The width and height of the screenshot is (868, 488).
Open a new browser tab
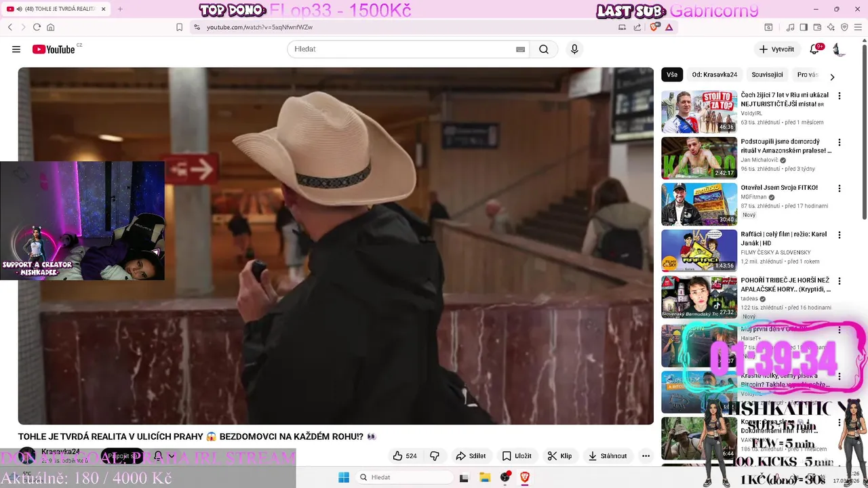[120, 9]
